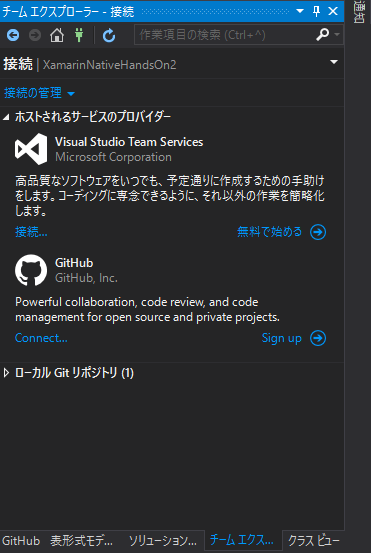Viewport: 371px width, 553px height.
Task: Select the チーム エクス... tab
Action: pos(242,540)
